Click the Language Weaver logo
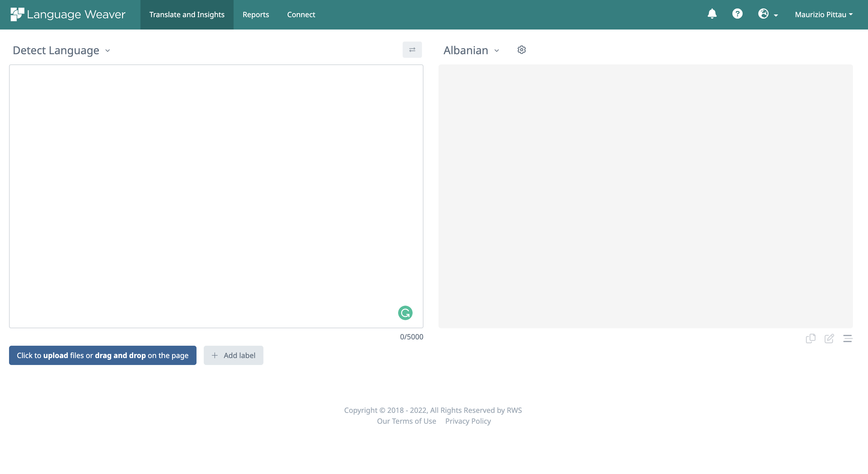868x474 pixels. [68, 14]
